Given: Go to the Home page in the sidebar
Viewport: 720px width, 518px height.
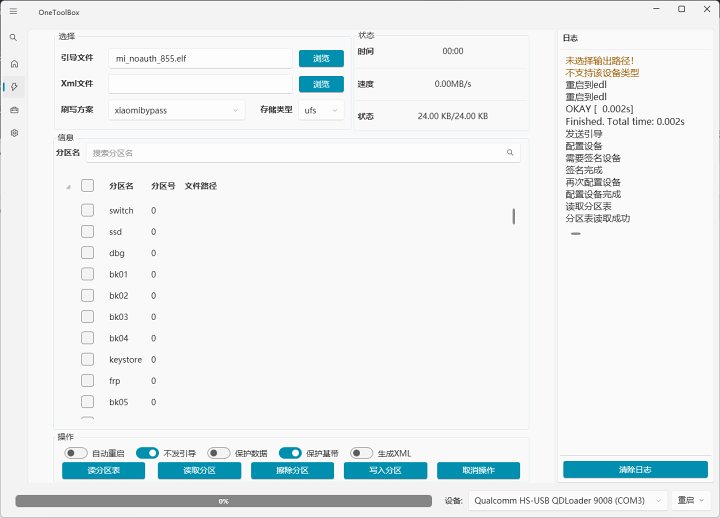Looking at the screenshot, I should pos(14,63).
